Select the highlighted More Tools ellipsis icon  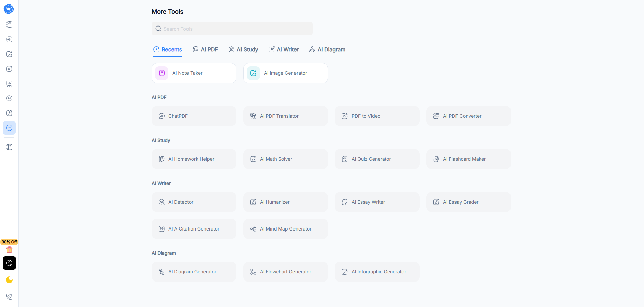pyautogui.click(x=9, y=128)
